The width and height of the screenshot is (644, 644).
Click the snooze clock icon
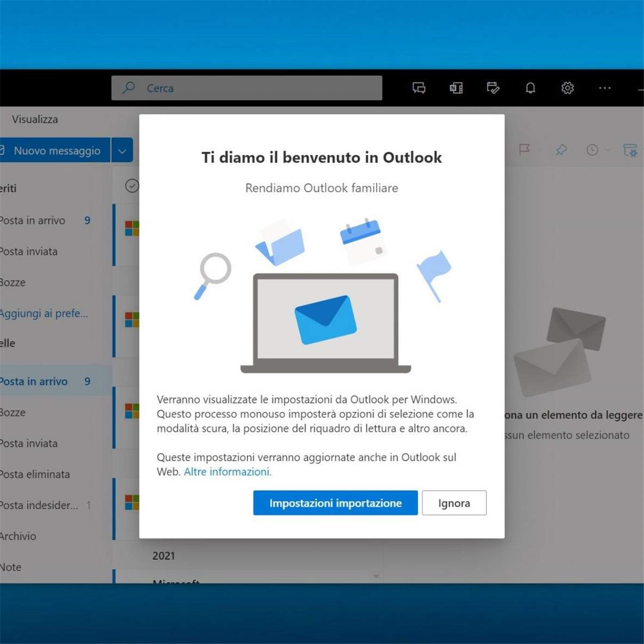pyautogui.click(x=592, y=150)
